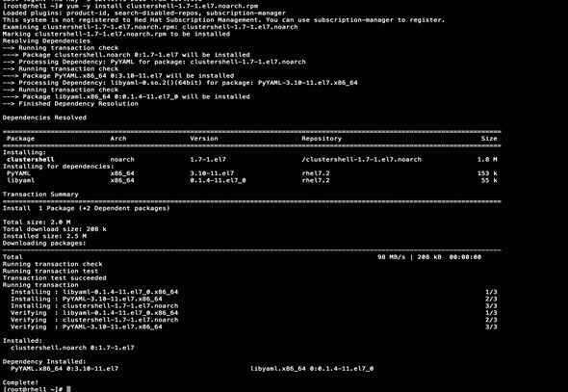This screenshot has height=392, width=568.
Task: Select the bold 'clustershell' package name in table
Action: pos(31,160)
